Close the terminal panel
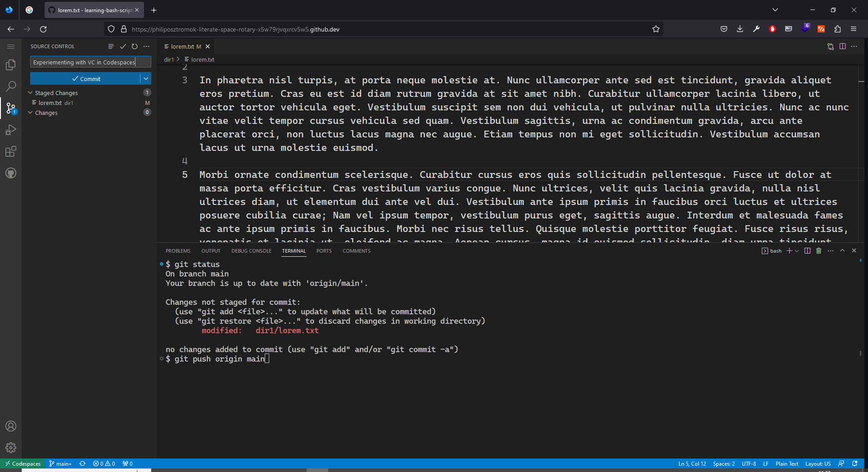The width and height of the screenshot is (868, 472). coord(854,251)
